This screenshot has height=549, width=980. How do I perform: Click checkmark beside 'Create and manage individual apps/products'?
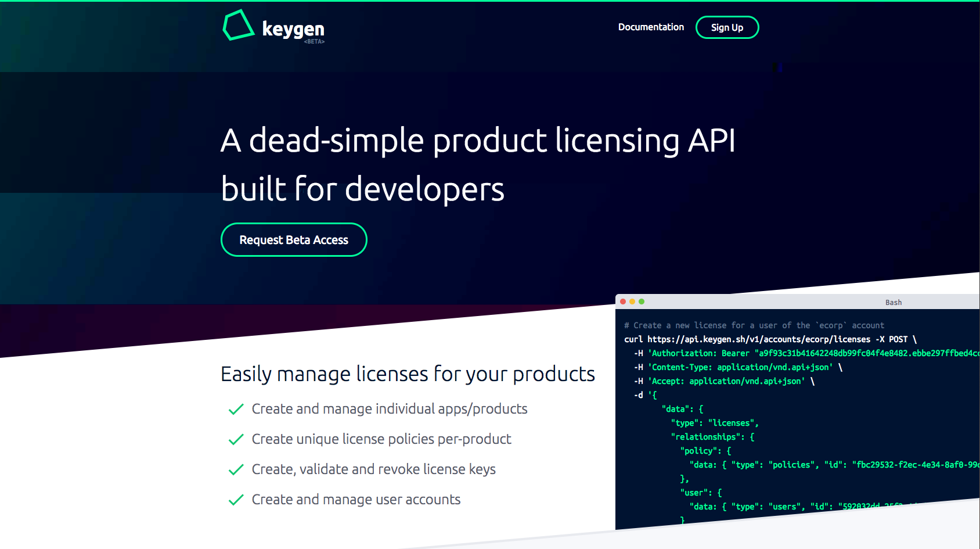click(236, 410)
